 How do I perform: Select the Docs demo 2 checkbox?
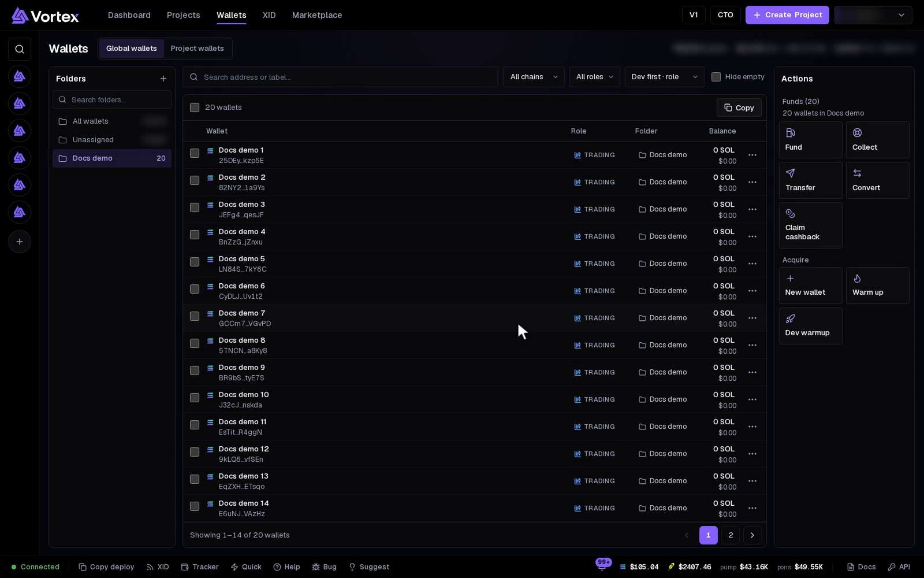pos(195,180)
